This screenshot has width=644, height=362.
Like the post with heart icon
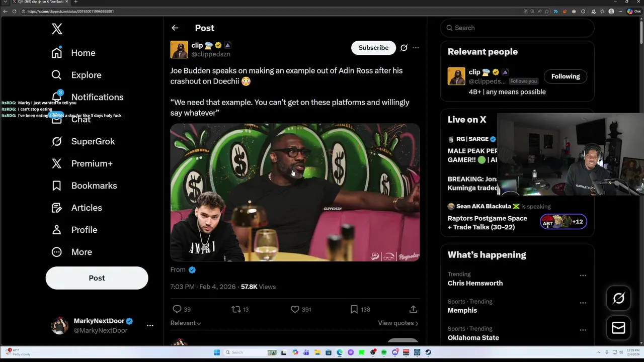click(295, 309)
